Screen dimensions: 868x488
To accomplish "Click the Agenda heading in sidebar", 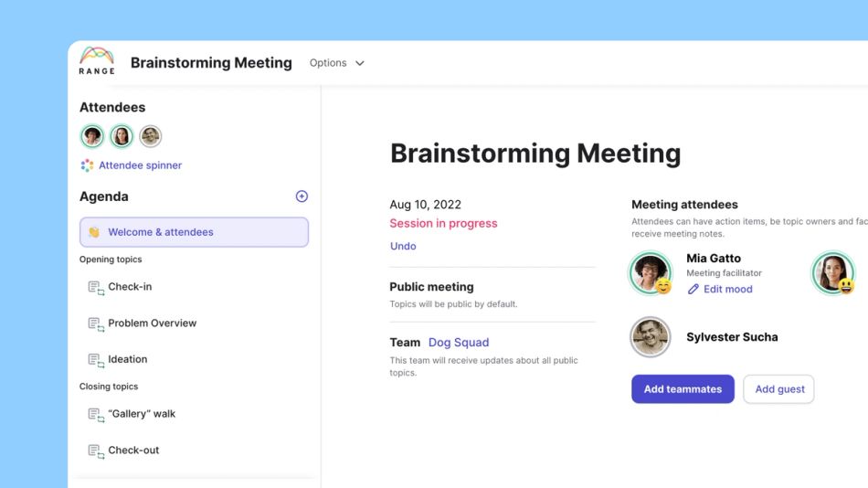I will (x=104, y=196).
